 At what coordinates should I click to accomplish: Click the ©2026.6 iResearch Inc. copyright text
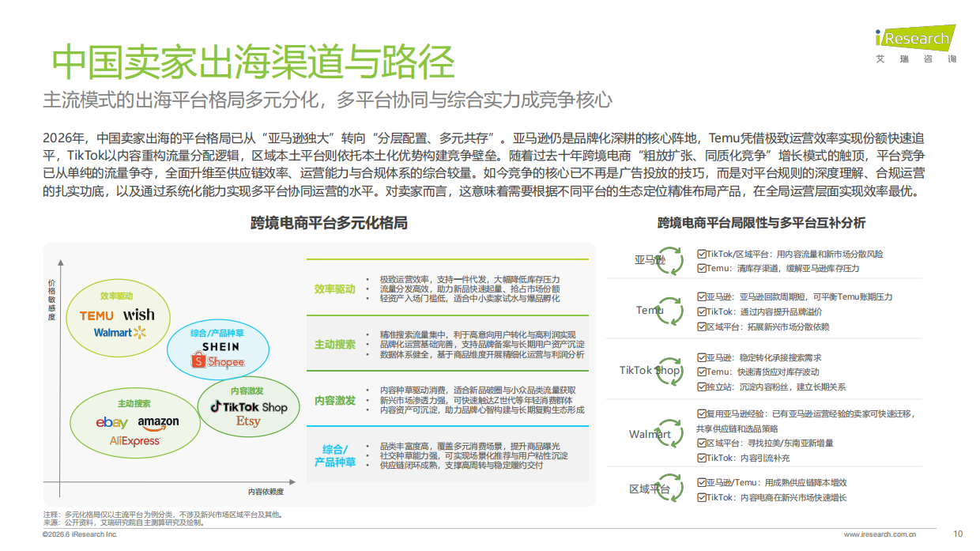[80, 534]
